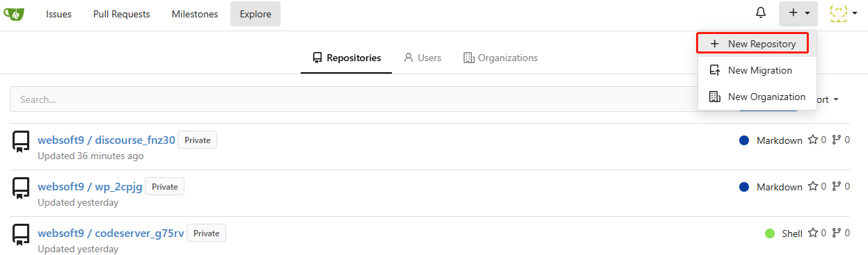Click the star icon for discourse_fnz30
Screen dimensions: 868x255
click(812, 140)
